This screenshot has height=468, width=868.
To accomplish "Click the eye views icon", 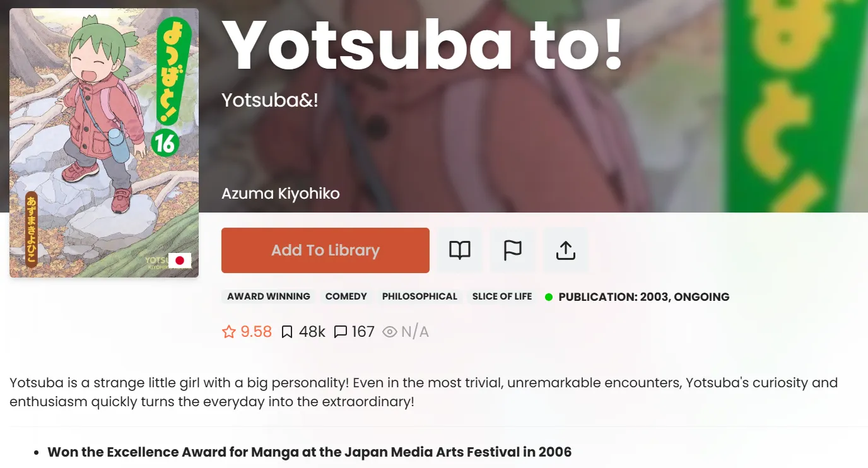I will (390, 332).
